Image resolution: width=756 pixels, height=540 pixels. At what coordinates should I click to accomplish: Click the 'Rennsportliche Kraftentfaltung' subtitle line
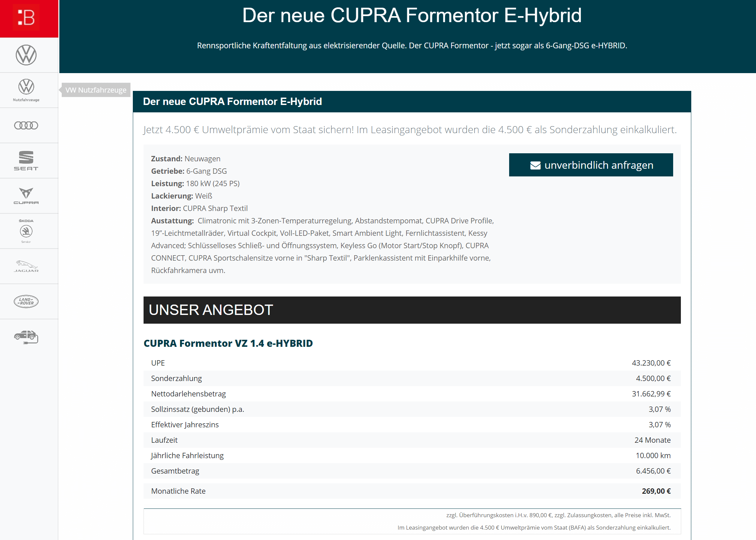pyautogui.click(x=412, y=46)
